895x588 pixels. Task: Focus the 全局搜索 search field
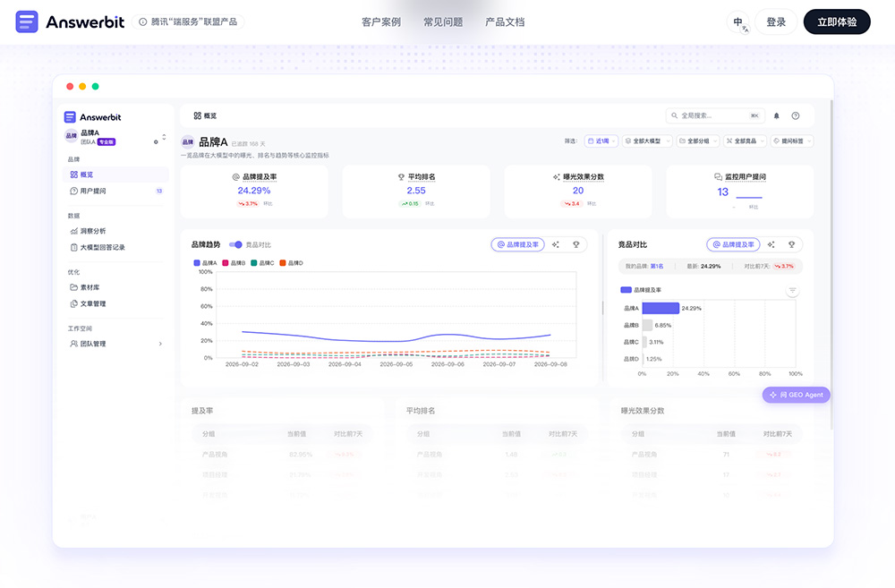(x=716, y=115)
